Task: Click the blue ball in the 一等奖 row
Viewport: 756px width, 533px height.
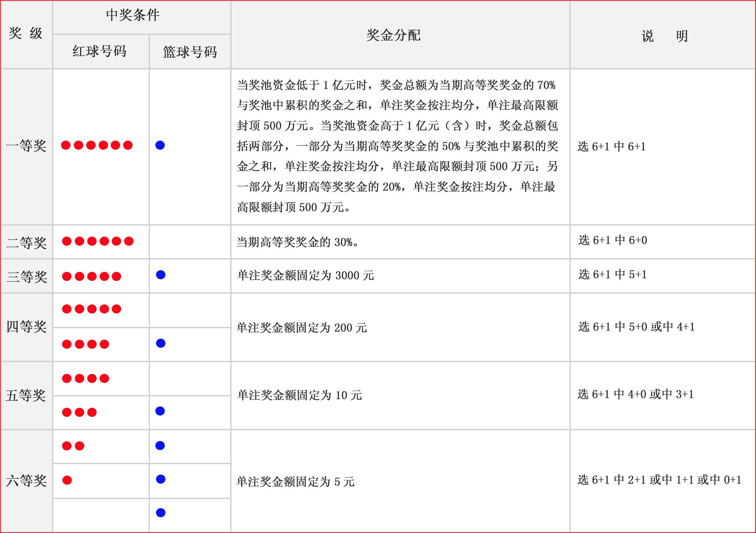Action: click(x=160, y=145)
